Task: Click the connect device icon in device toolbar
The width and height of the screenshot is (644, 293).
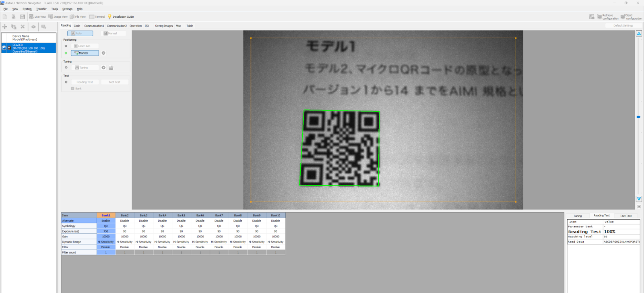Action: (x=33, y=27)
